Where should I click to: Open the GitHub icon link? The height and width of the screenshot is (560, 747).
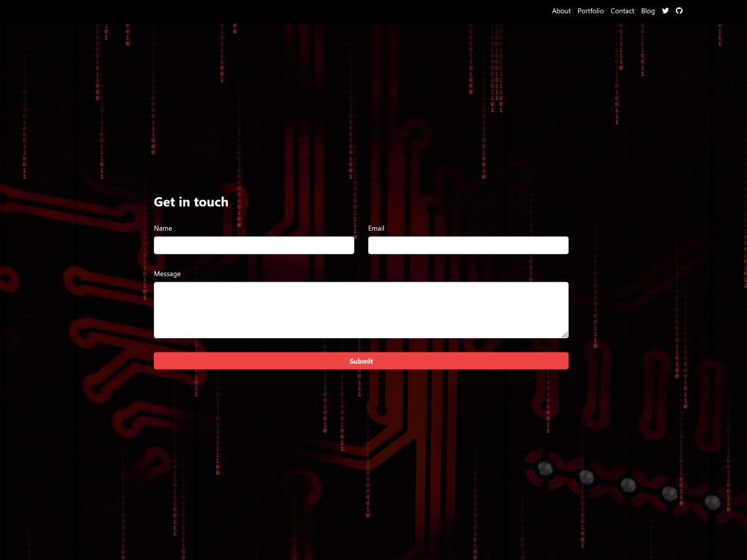(x=679, y=11)
